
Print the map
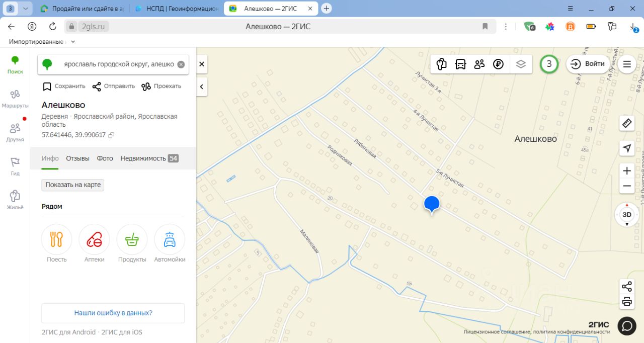(x=627, y=302)
